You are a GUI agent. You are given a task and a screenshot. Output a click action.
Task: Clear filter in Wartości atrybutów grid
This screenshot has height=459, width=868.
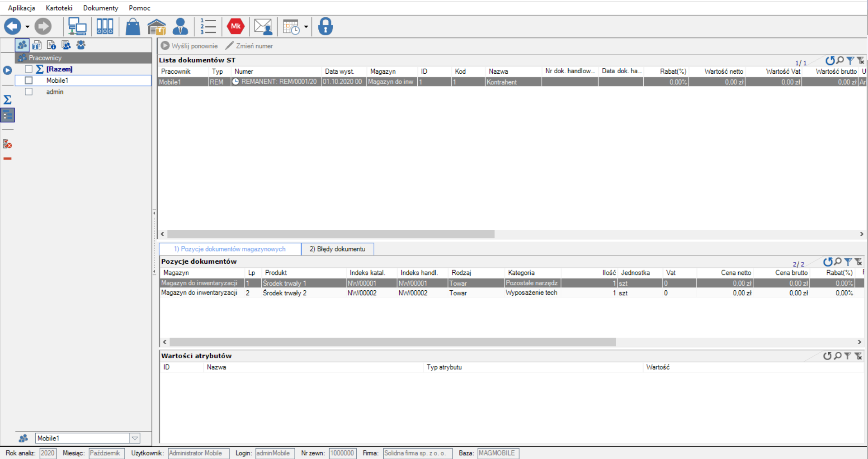(x=858, y=356)
